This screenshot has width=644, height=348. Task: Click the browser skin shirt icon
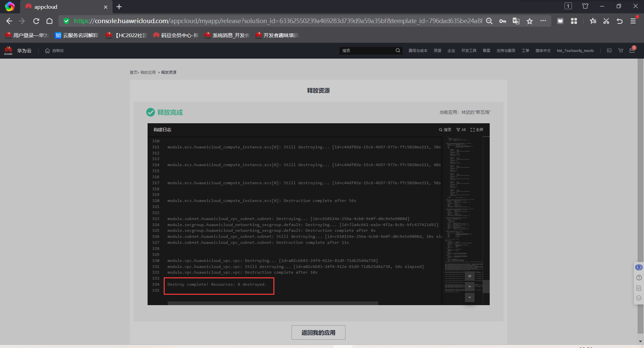click(x=585, y=6)
